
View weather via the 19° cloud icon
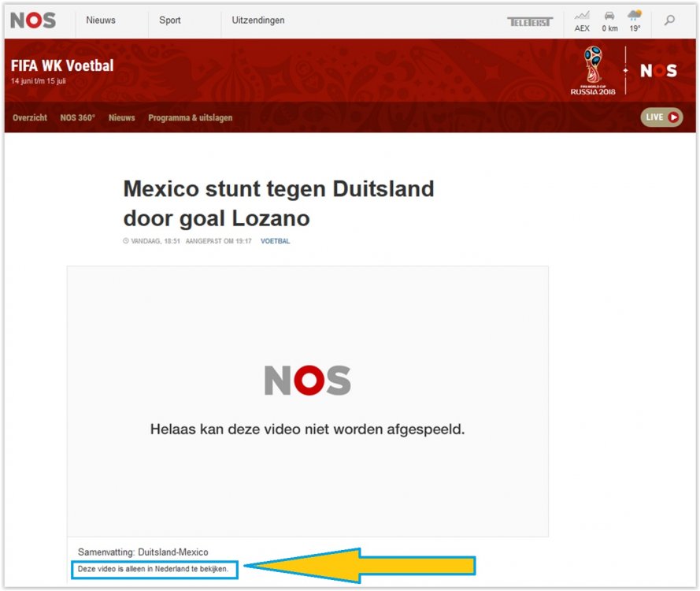coord(634,21)
